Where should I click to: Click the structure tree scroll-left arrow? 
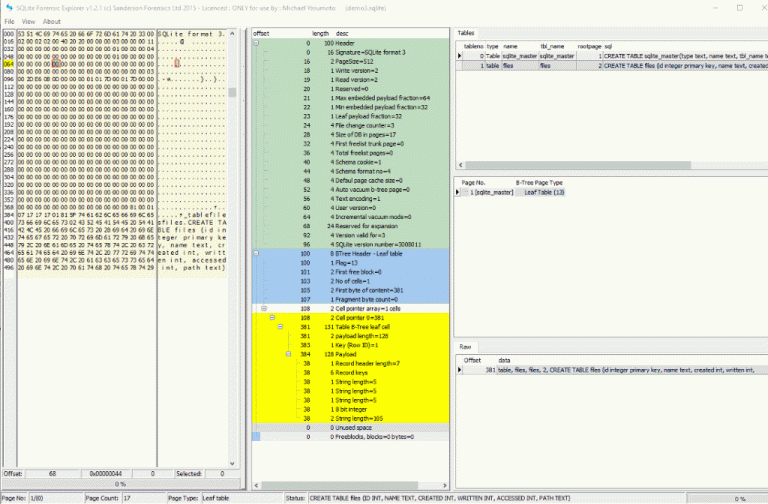(x=256, y=485)
